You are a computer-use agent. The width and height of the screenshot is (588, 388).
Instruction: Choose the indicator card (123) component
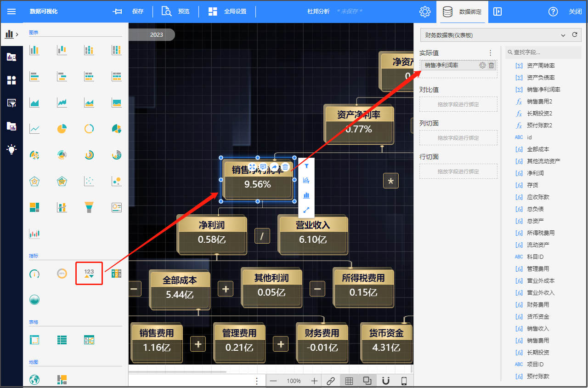(89, 274)
